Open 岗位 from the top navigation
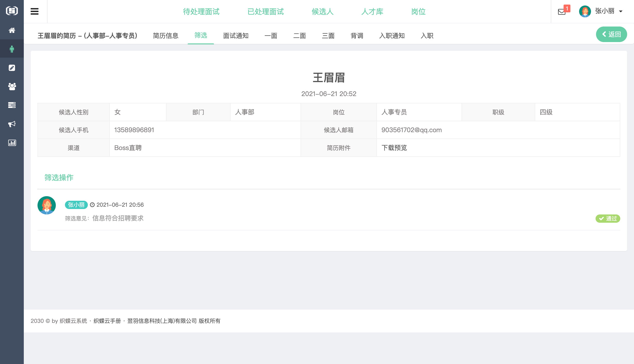The width and height of the screenshot is (634, 364). click(418, 11)
